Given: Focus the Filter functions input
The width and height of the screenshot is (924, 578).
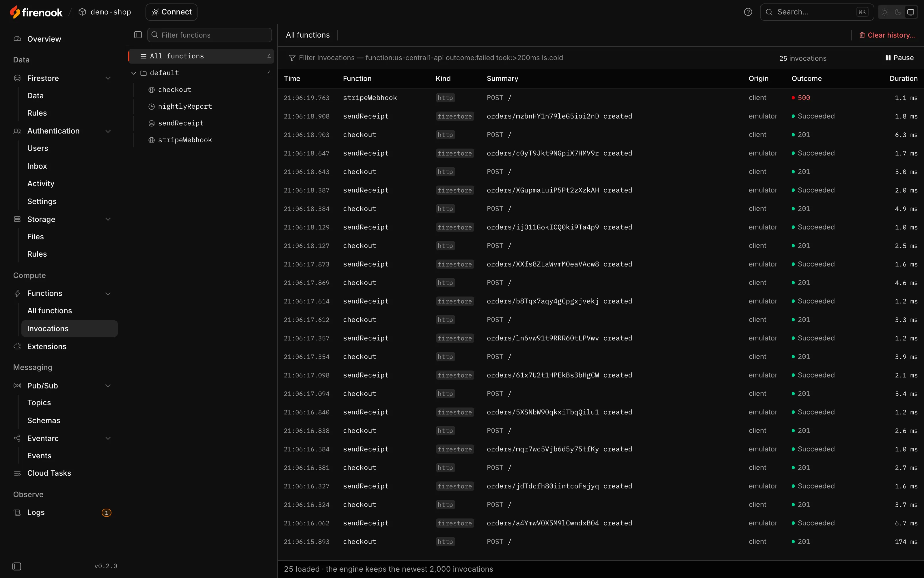Looking at the screenshot, I should coord(210,35).
